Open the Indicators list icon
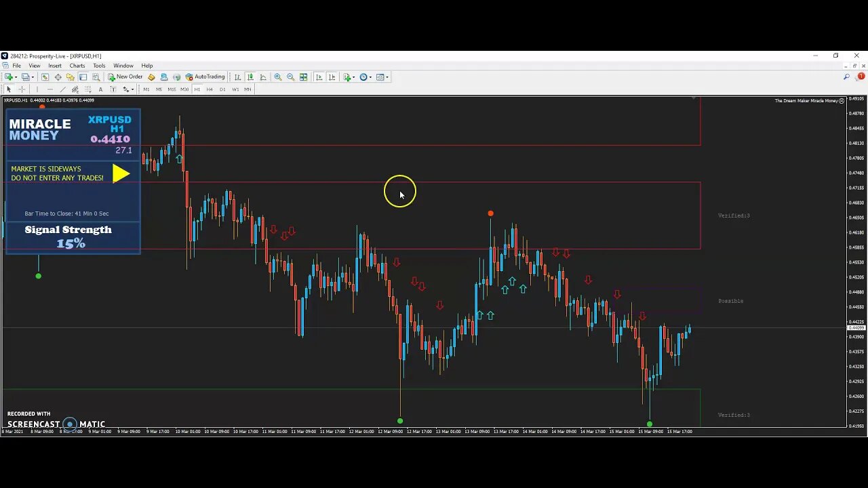Image resolution: width=868 pixels, height=488 pixels. coord(347,77)
